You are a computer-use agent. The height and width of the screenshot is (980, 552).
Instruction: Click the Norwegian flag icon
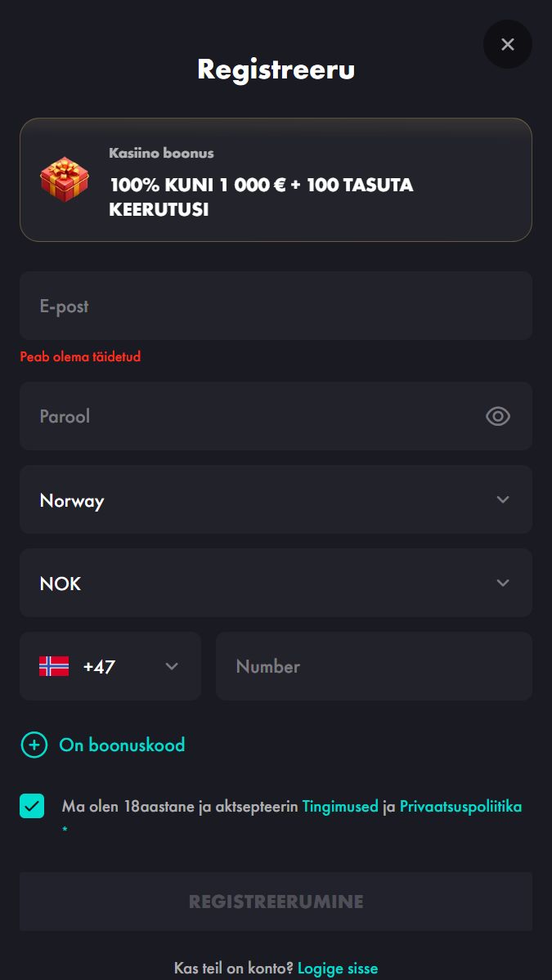point(54,666)
